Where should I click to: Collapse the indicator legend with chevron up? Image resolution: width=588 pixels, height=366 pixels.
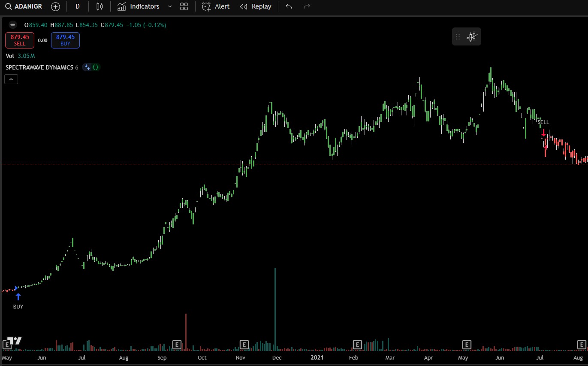tap(11, 79)
